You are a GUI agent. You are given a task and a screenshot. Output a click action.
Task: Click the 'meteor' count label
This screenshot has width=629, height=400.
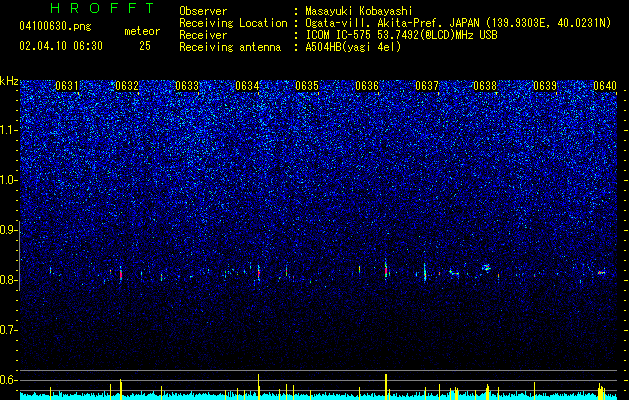pos(142,31)
